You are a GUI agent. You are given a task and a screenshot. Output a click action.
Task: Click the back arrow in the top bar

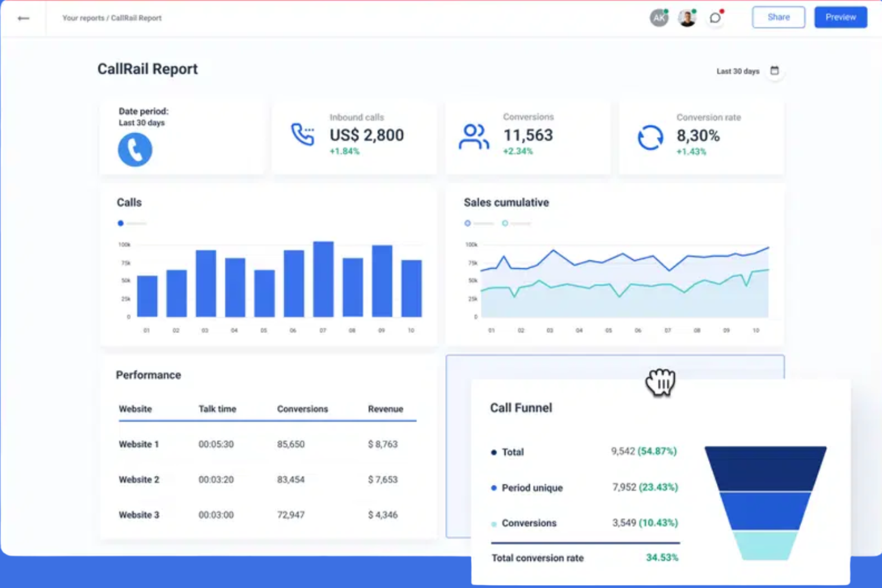(x=23, y=18)
